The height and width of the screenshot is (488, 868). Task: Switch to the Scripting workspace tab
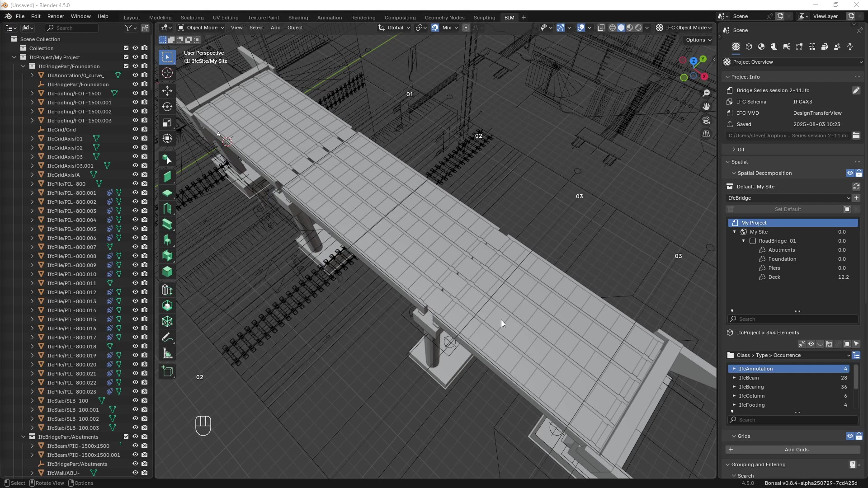pyautogui.click(x=484, y=18)
